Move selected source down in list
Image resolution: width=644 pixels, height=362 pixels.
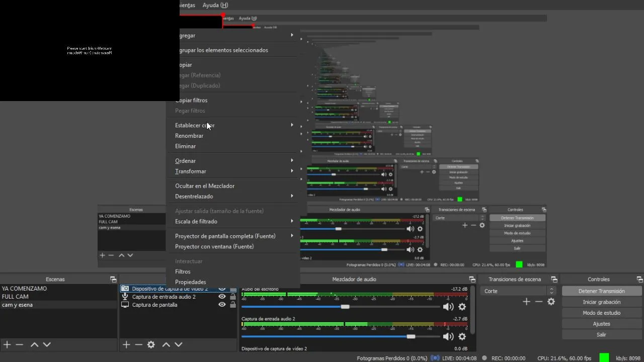click(178, 344)
